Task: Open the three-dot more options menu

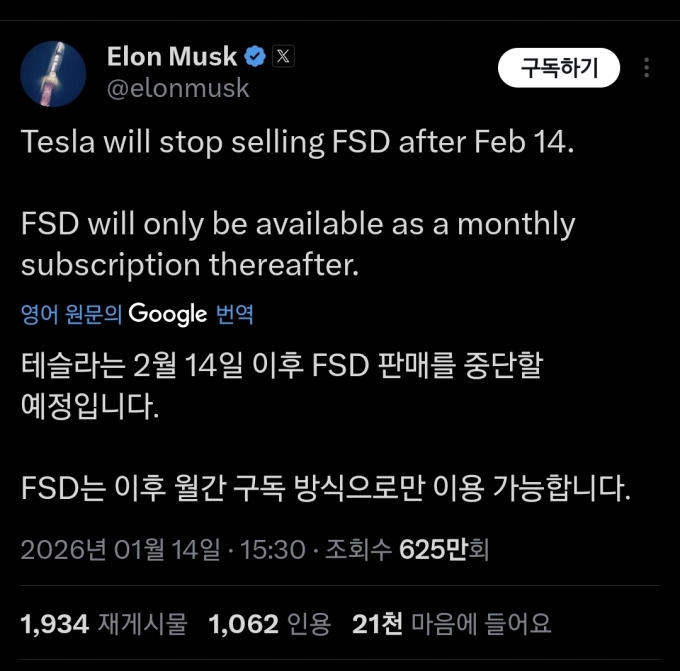Action: coord(647,68)
